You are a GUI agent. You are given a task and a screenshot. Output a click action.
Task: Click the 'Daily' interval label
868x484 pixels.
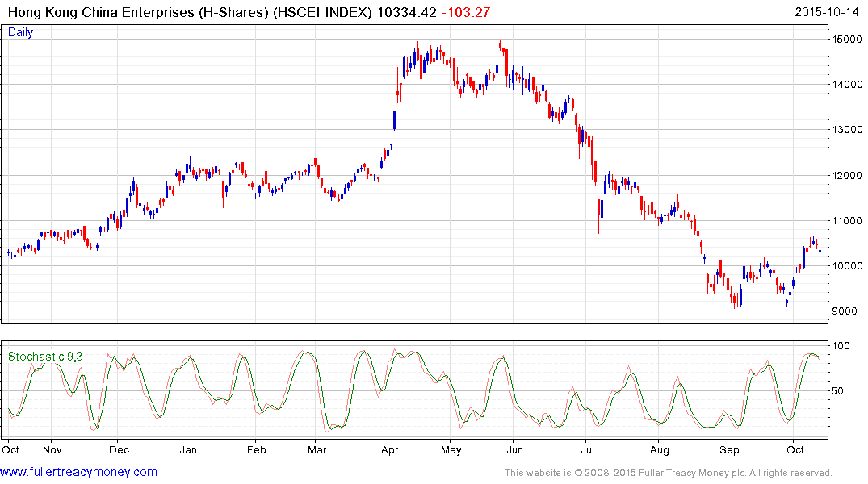point(20,32)
